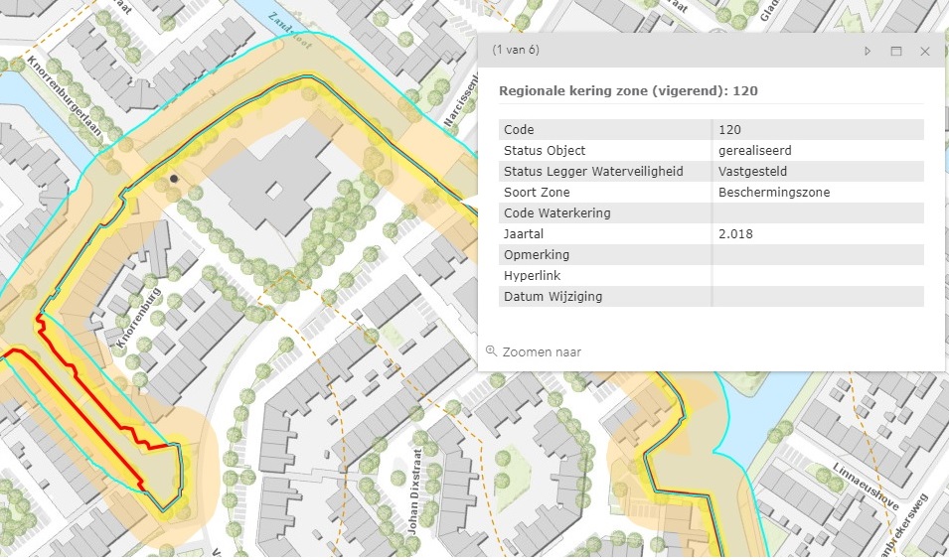Select the Vastgesteld value cell
Screen dimensions: 949x560
pyautogui.click(x=818, y=171)
